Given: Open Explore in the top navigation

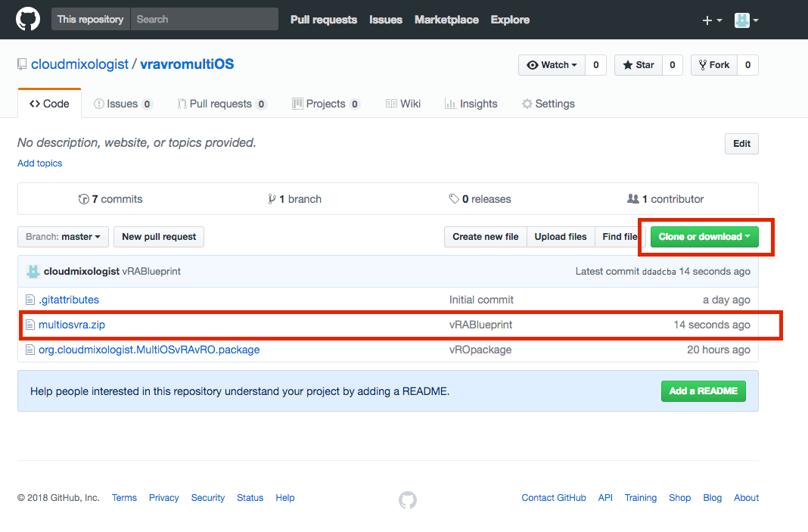Looking at the screenshot, I should coord(510,20).
